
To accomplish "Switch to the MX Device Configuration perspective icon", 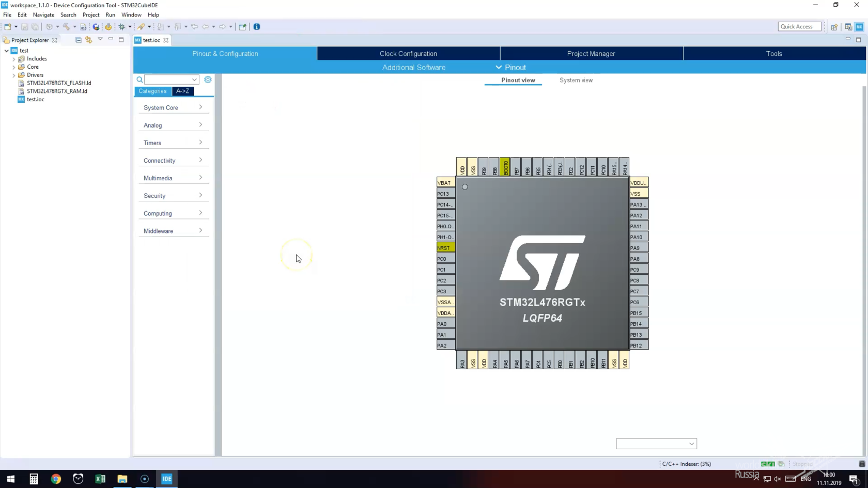I will [x=859, y=27].
